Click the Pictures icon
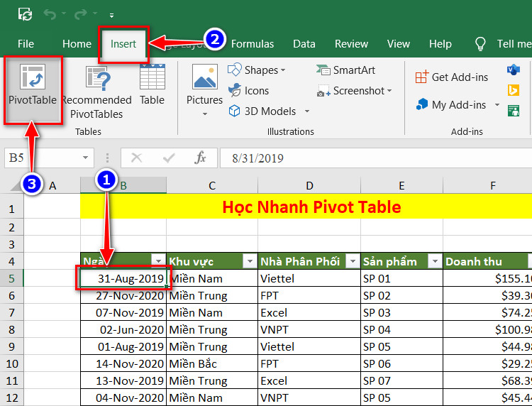Image resolution: width=532 pixels, height=406 pixels. 204,77
